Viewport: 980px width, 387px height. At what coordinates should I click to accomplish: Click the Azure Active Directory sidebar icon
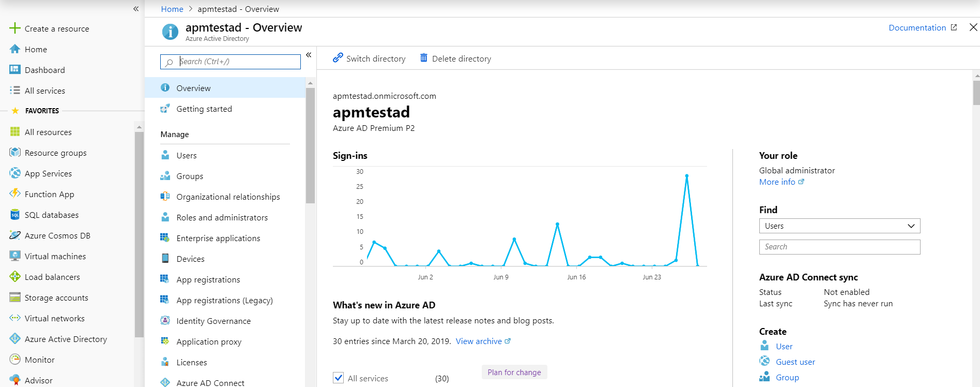coord(15,339)
